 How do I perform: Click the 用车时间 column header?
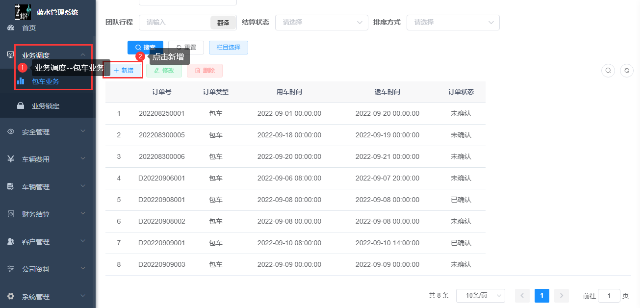(289, 92)
